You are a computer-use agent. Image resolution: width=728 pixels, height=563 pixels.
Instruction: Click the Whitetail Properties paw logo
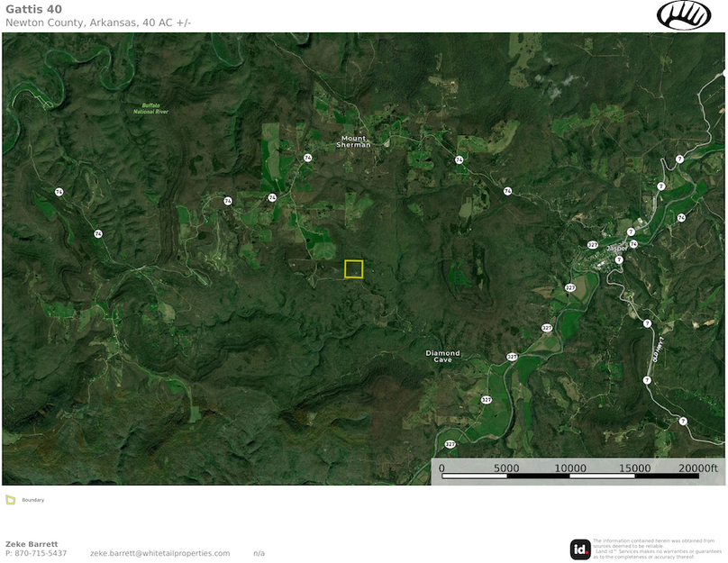684,15
